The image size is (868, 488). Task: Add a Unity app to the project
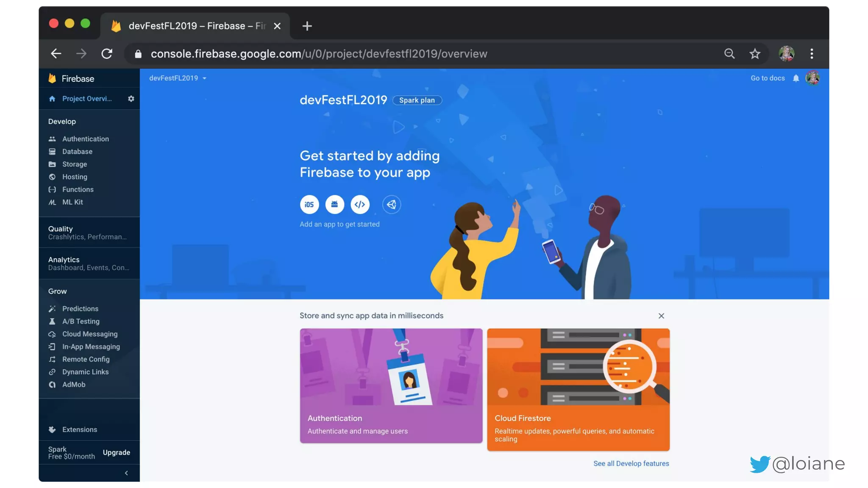point(391,205)
